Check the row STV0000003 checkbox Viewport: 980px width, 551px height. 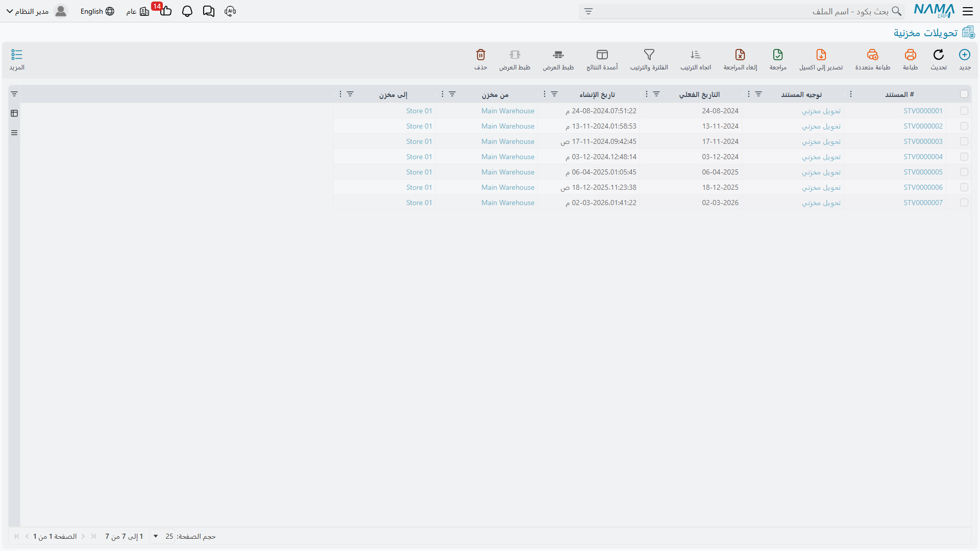point(964,141)
